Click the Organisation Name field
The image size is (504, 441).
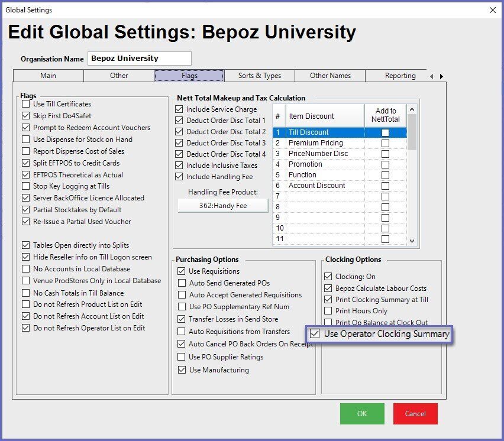pyautogui.click(x=140, y=59)
